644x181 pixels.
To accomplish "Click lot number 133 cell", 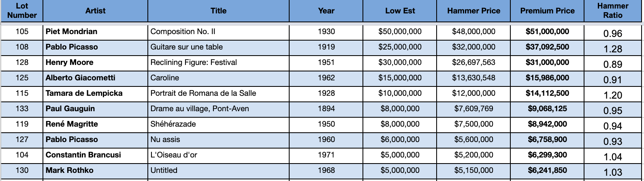I will pos(22,109).
